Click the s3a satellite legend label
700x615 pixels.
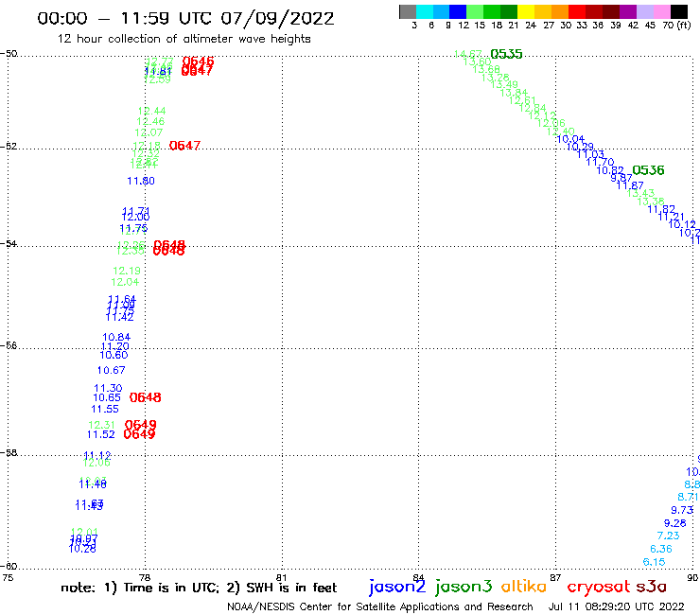651,587
